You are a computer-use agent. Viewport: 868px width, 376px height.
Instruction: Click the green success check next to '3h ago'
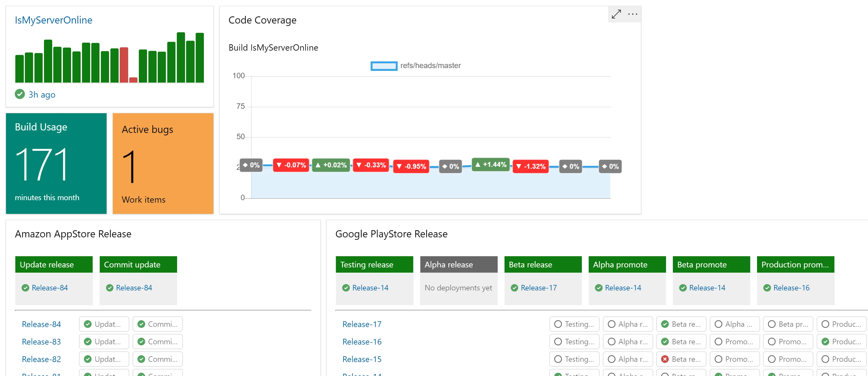20,94
